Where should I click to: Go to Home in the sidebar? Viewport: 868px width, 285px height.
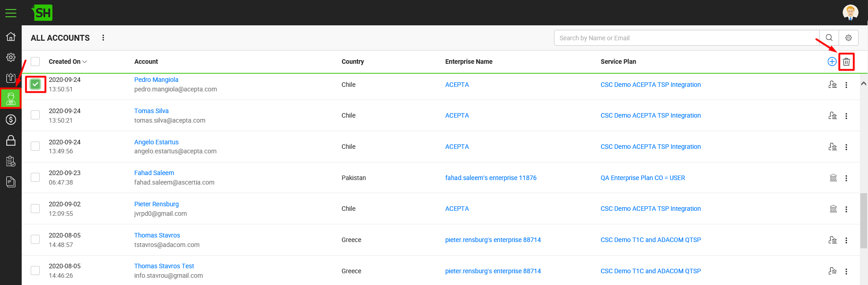point(11,37)
